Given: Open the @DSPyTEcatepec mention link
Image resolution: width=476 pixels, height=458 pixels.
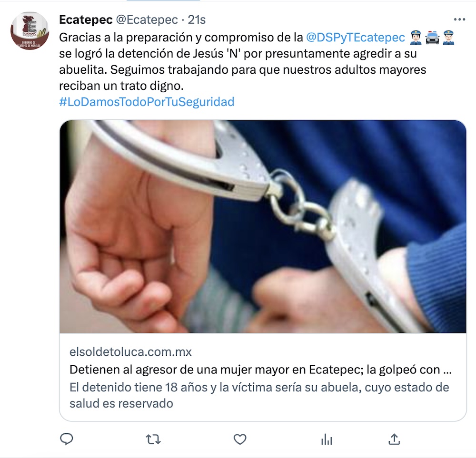Looking at the screenshot, I should (355, 37).
